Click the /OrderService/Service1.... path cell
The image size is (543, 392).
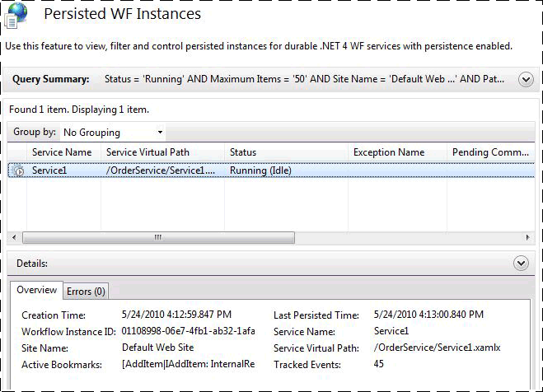tap(161, 170)
